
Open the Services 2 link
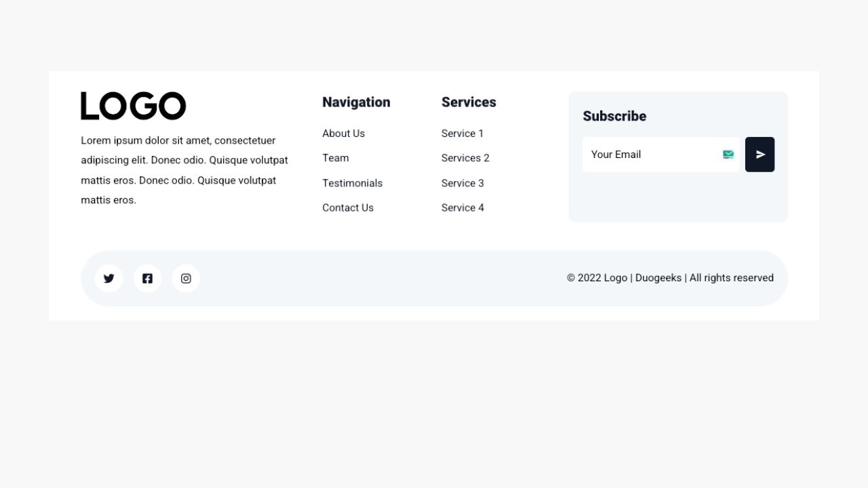pos(465,158)
